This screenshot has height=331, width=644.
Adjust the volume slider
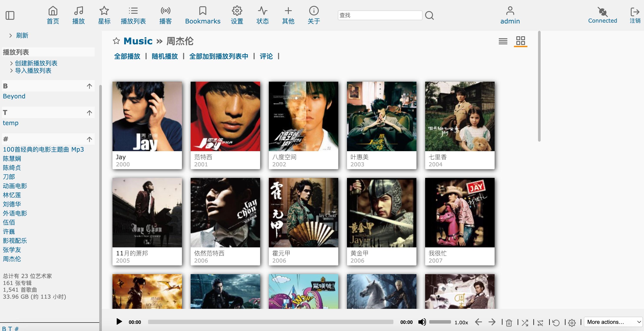pyautogui.click(x=440, y=322)
